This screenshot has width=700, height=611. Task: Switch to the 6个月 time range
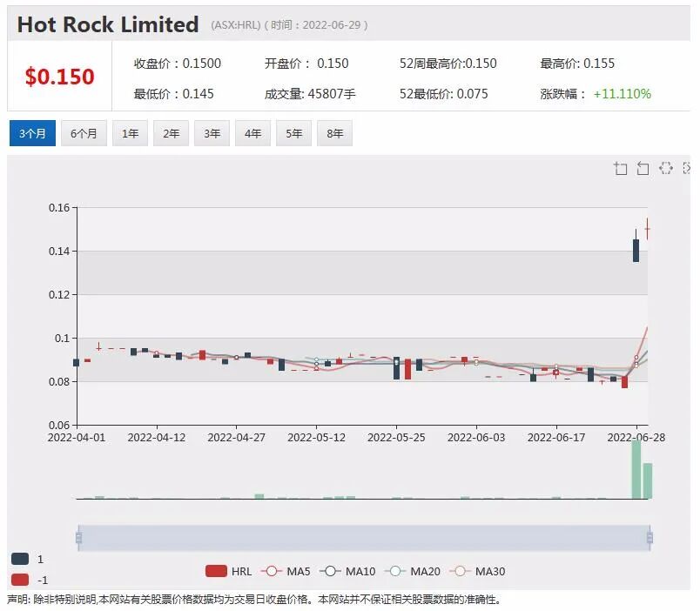point(84,133)
